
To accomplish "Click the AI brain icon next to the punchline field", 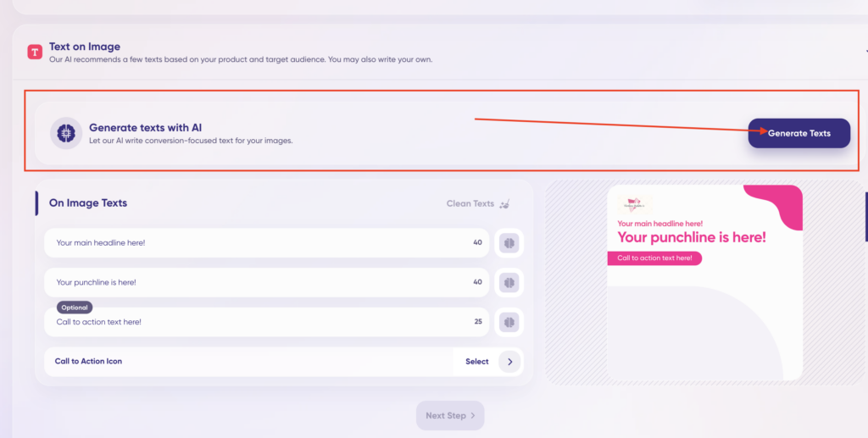I will pyautogui.click(x=509, y=283).
